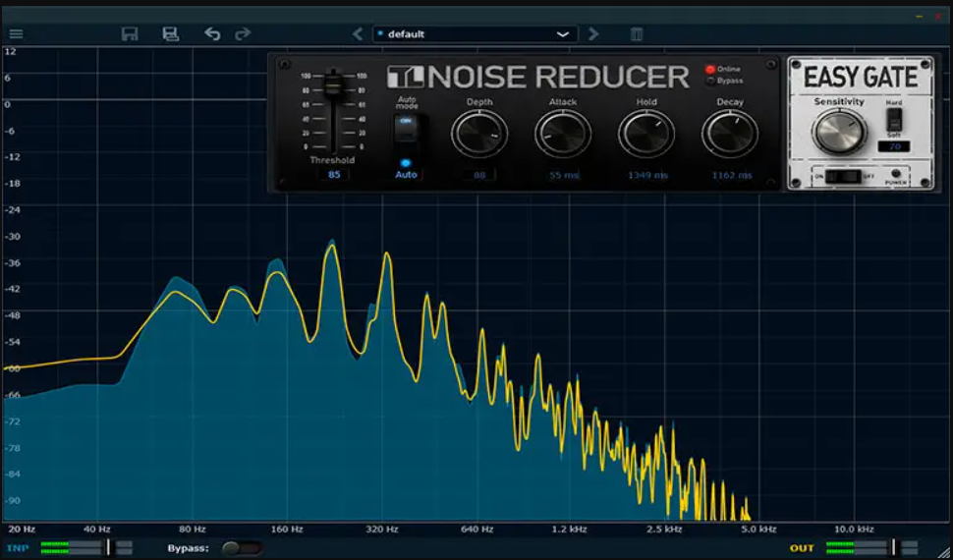Undo the last change
The height and width of the screenshot is (560, 953).
click(x=212, y=34)
